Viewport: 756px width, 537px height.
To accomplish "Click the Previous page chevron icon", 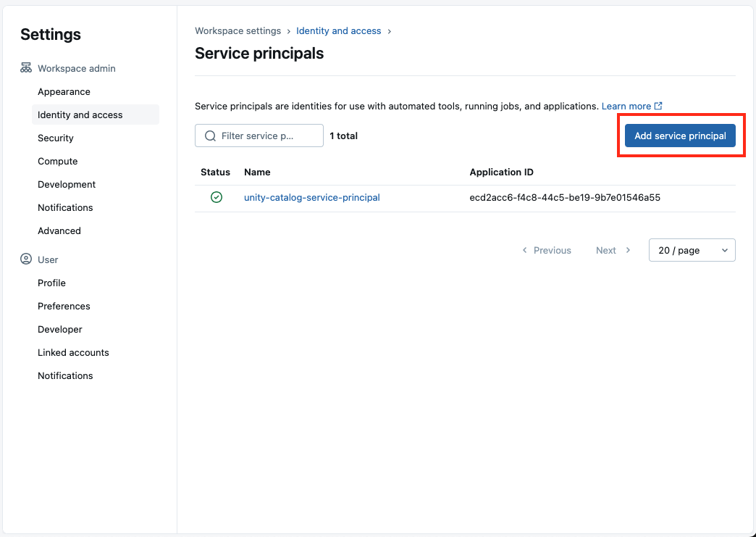I will point(524,250).
